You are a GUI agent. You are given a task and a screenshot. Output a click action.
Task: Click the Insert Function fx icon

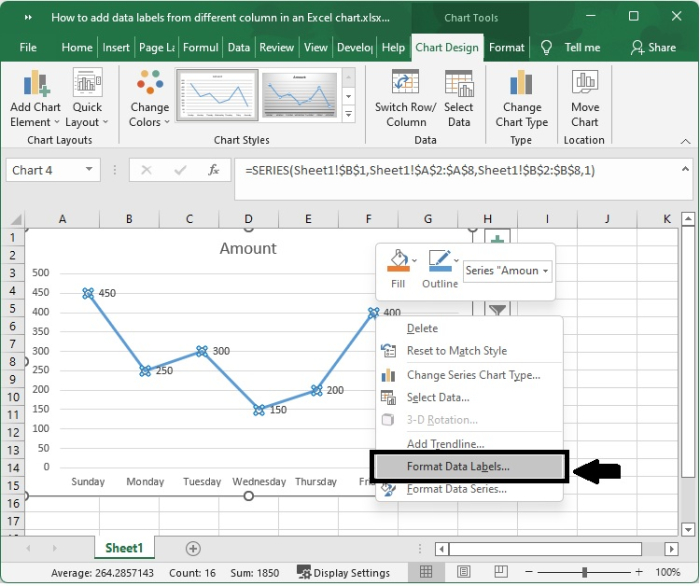tap(214, 170)
